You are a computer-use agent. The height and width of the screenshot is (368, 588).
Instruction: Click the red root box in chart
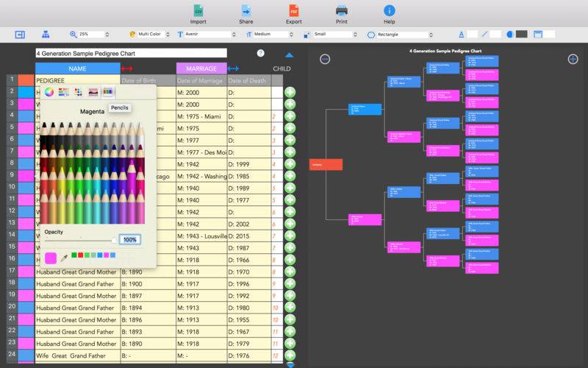[x=326, y=164]
